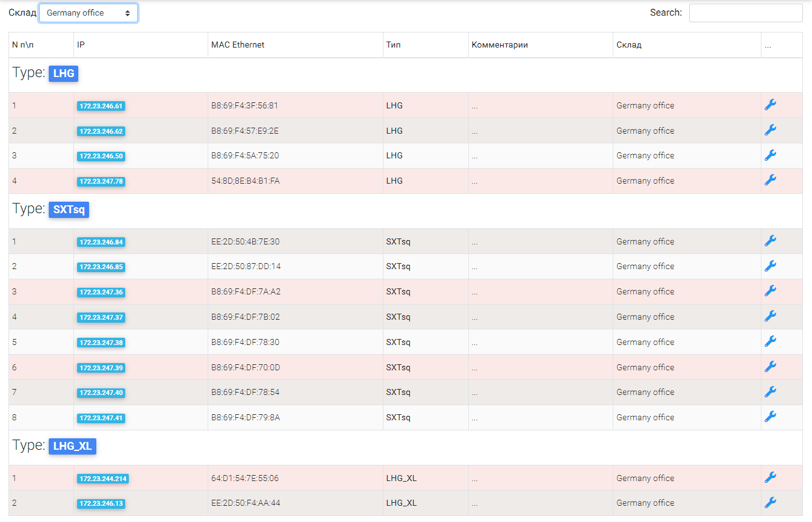Click wrench icon for IP 172.23.246.50
The width and height of the screenshot is (812, 522).
[x=770, y=155]
